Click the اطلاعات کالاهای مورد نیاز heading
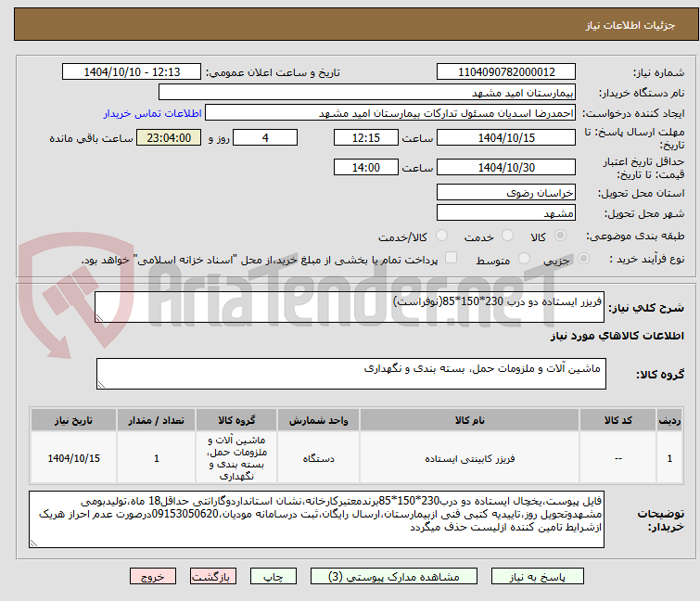 point(617,336)
